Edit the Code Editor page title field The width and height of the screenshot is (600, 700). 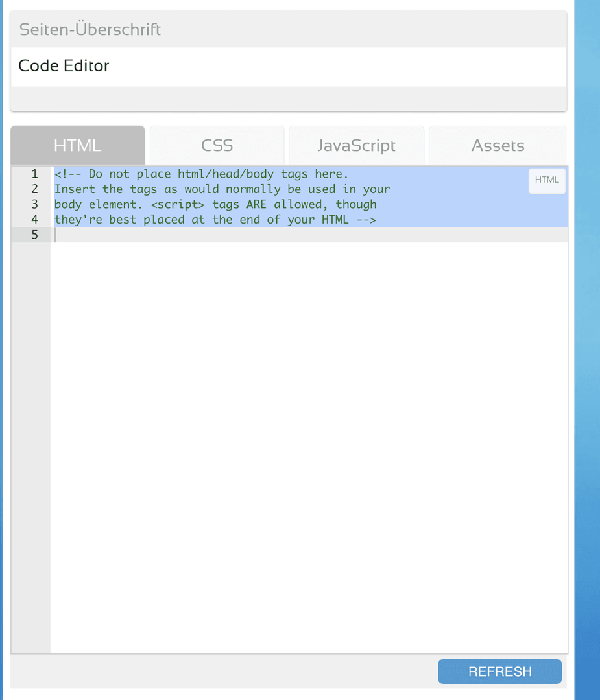click(x=289, y=67)
